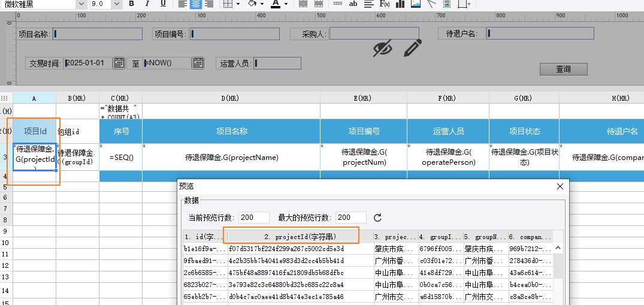This screenshot has width=644, height=305.
Task: Insert formula F(x) element
Action: coord(385,4)
